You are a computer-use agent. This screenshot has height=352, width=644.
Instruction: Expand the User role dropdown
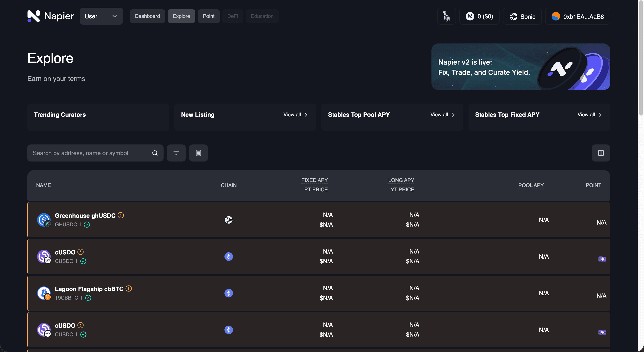[x=101, y=16]
